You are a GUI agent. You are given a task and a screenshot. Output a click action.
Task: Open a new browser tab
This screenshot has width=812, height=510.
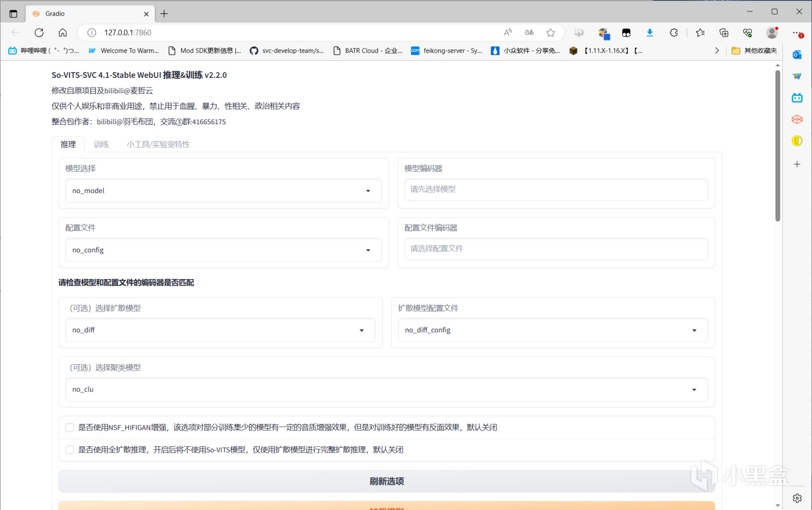point(164,14)
